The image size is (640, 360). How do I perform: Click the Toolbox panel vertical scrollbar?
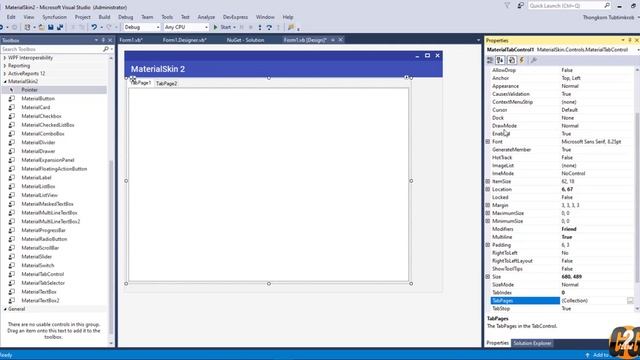pyautogui.click(x=111, y=200)
